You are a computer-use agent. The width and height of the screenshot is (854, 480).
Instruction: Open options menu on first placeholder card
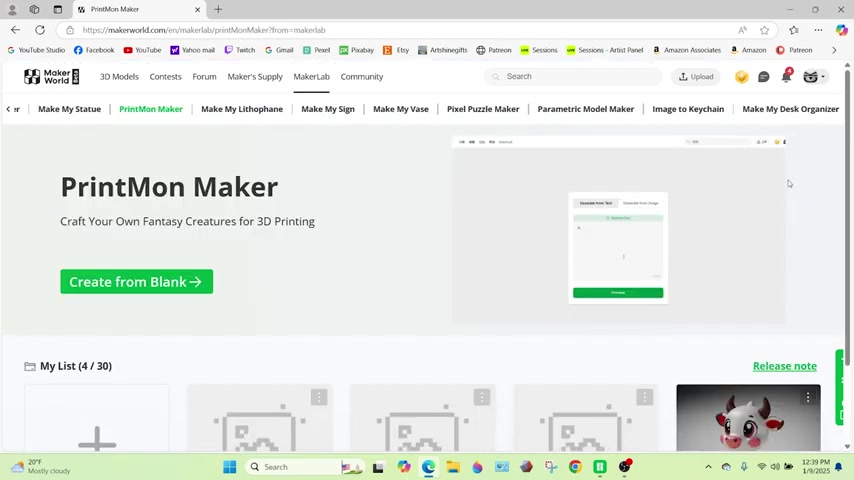coord(319,397)
